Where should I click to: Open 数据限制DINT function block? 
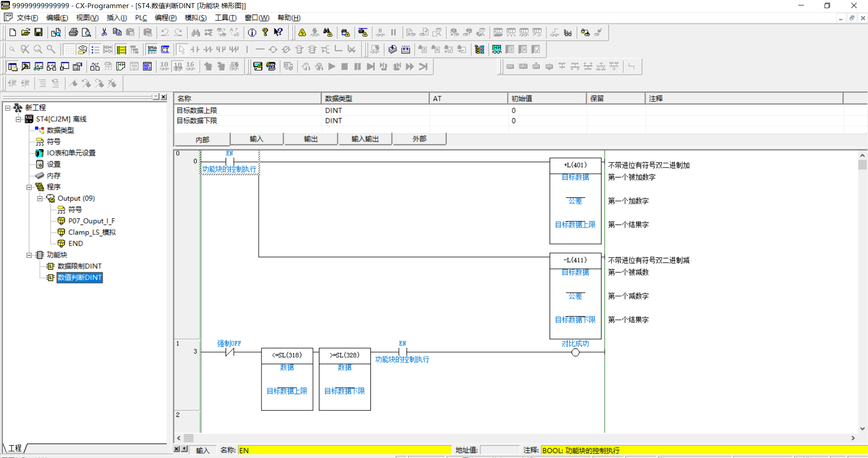click(79, 266)
